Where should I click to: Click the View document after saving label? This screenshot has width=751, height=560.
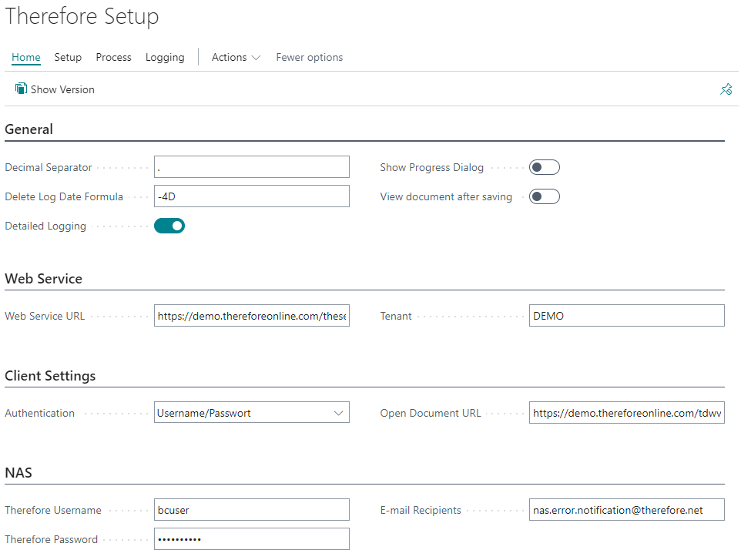click(x=446, y=197)
